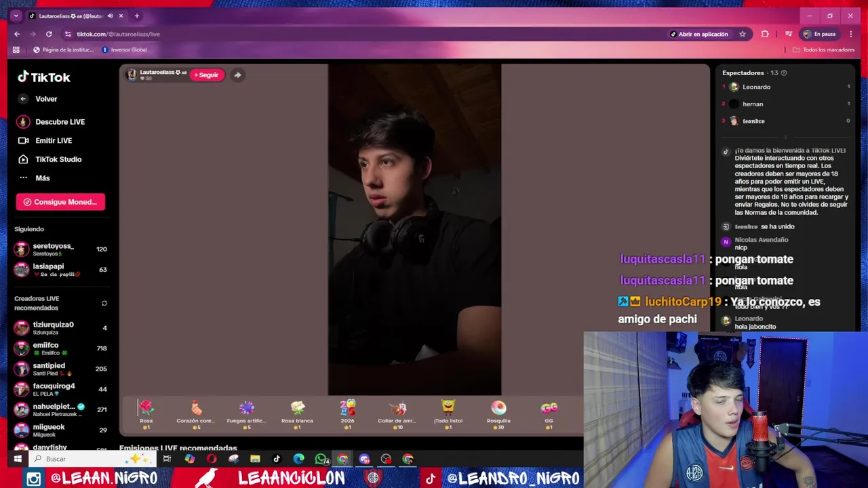The width and height of the screenshot is (868, 488).
Task: Open Opera browser from taskbar
Action: [212, 459]
